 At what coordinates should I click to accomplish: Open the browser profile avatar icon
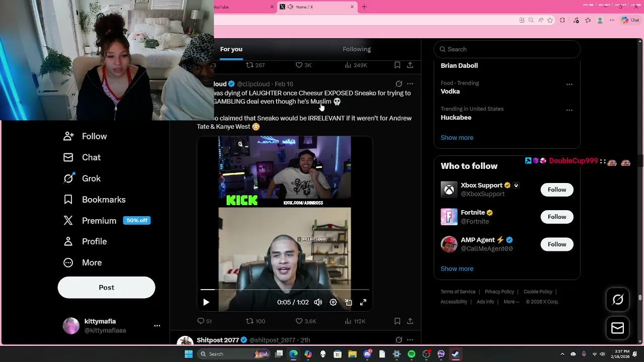pyautogui.click(x=600, y=20)
